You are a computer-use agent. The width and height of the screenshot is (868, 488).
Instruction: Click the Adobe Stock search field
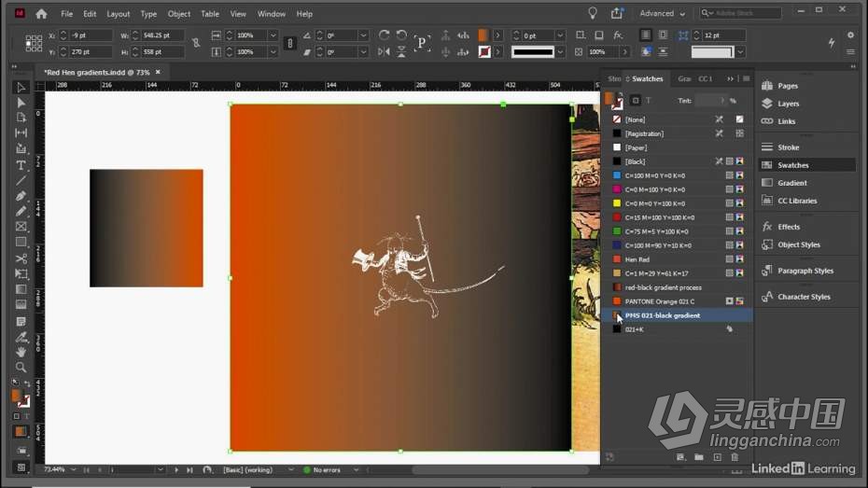[741, 13]
